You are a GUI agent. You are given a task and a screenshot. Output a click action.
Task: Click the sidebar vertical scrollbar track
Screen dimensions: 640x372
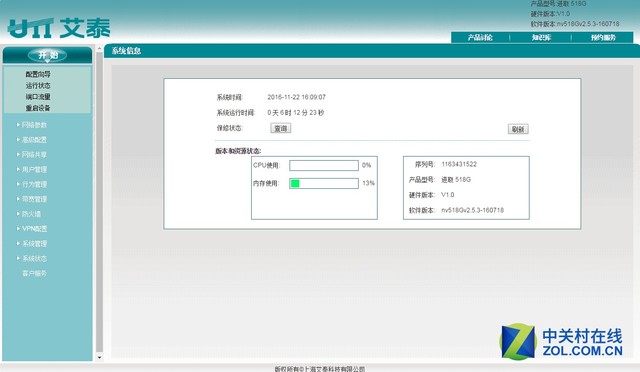point(99,202)
